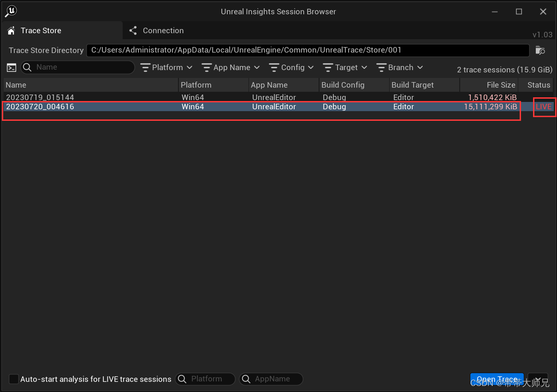This screenshot has height=392, width=557.
Task: Click the Platform filter funnel icon
Action: pos(145,67)
